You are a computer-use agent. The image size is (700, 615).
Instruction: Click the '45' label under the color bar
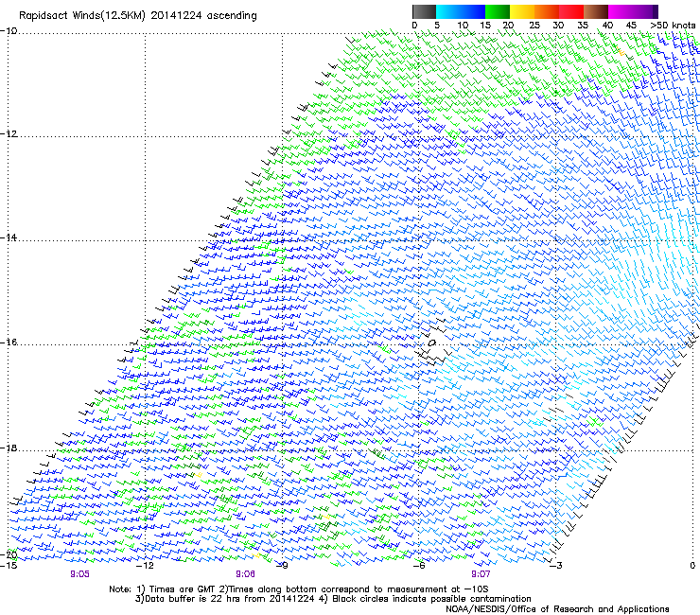point(631,26)
